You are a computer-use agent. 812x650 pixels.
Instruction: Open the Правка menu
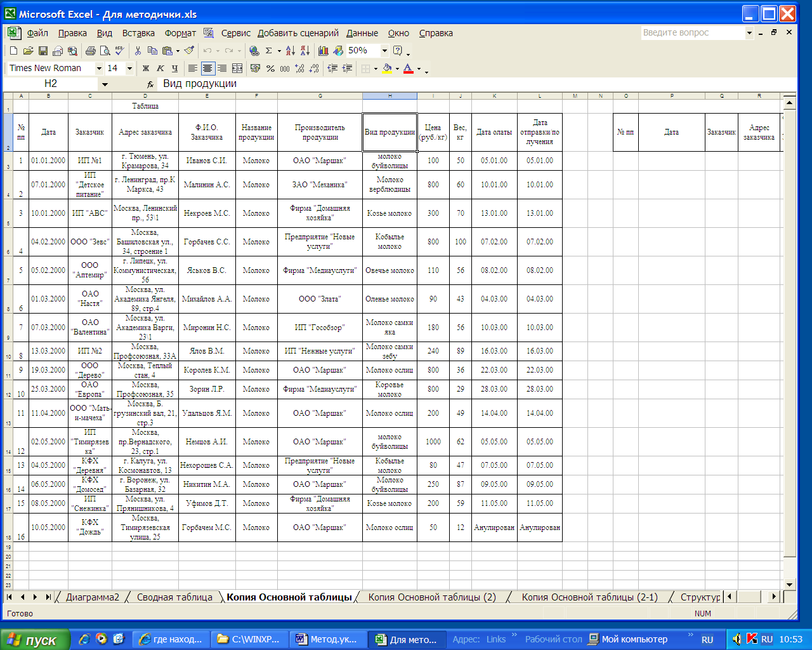point(72,33)
